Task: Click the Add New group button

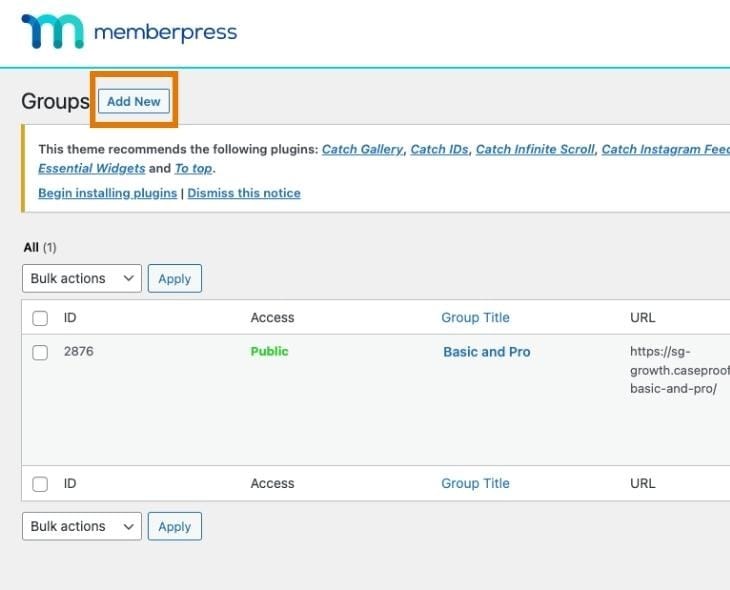Action: click(x=134, y=101)
